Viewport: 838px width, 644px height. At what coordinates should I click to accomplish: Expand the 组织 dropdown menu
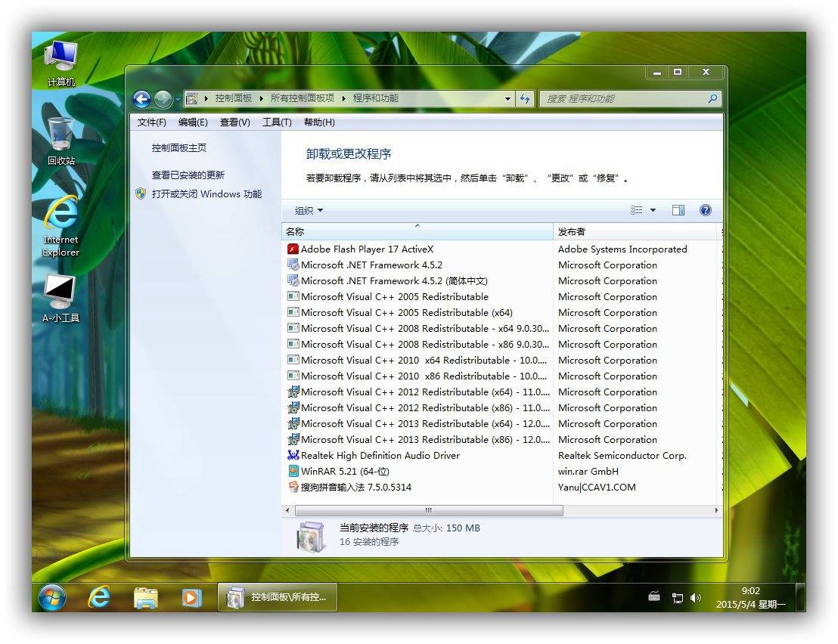pyautogui.click(x=309, y=210)
